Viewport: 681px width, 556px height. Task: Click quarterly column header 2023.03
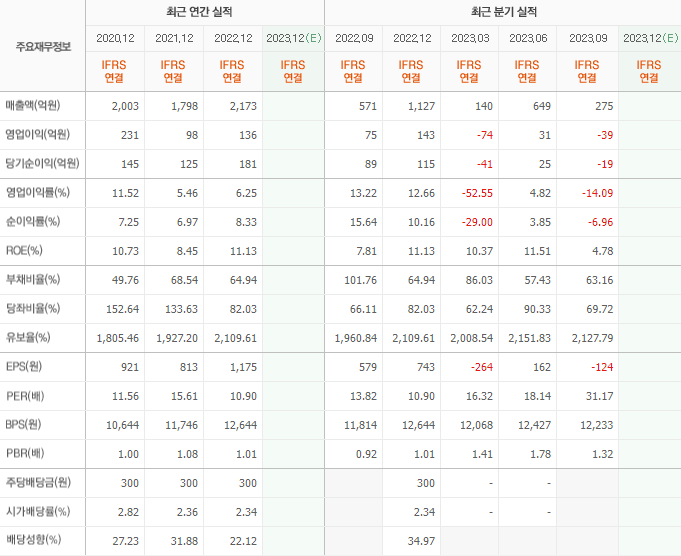pyautogui.click(x=470, y=38)
